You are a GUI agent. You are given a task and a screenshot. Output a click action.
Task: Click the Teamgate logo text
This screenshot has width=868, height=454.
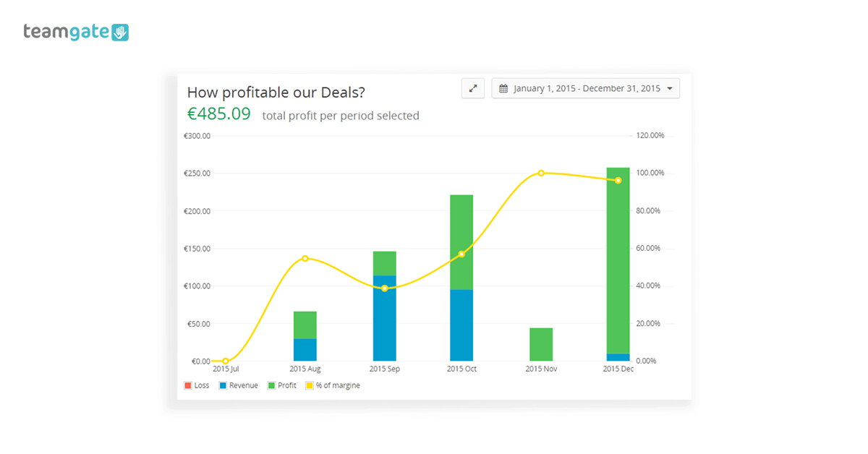point(65,32)
